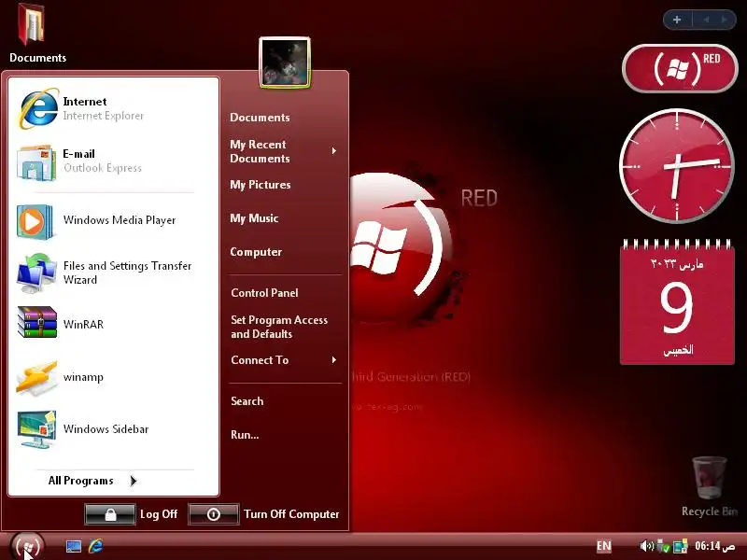Click the WinRAR label text
Screen dimensions: 747x560
click(x=83, y=324)
